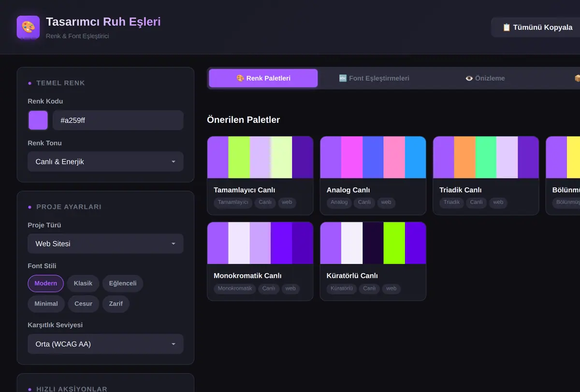Click the lime green swatch in Küratörlü Canlı
The image size is (580, 392).
(394, 243)
